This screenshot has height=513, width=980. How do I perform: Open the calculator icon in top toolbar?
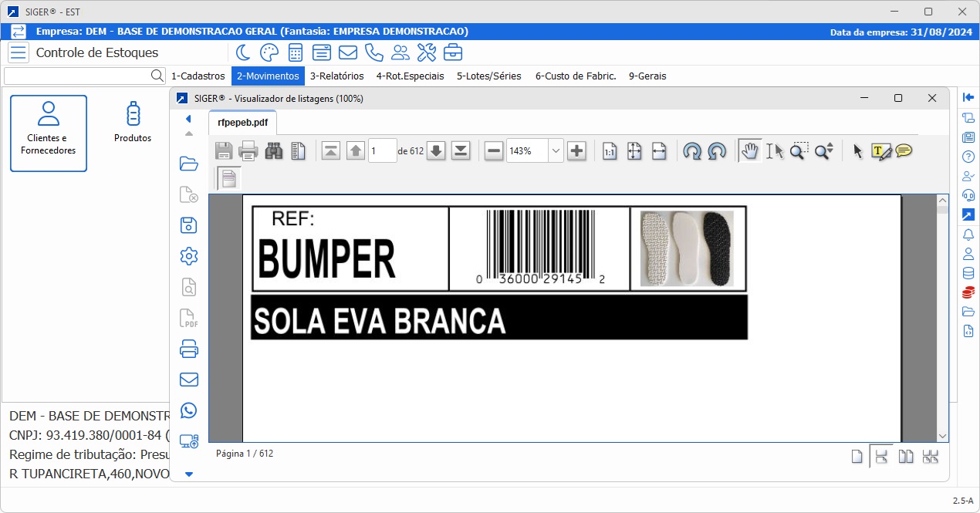tap(295, 52)
